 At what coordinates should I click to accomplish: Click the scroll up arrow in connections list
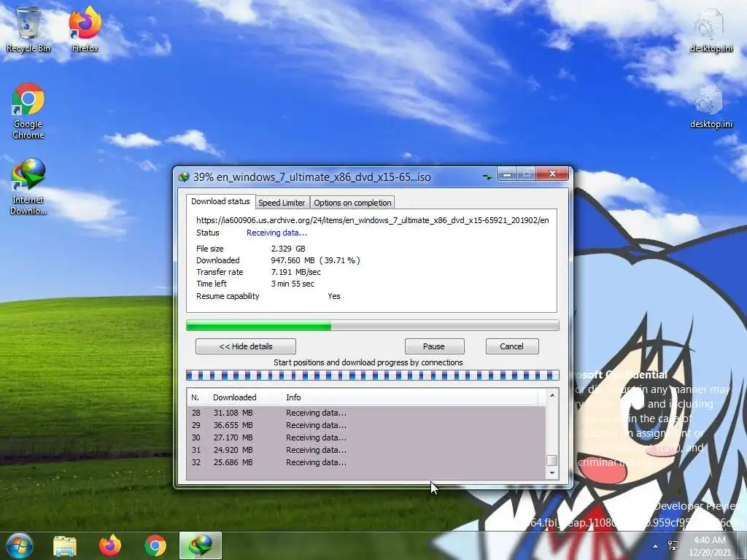coord(551,395)
